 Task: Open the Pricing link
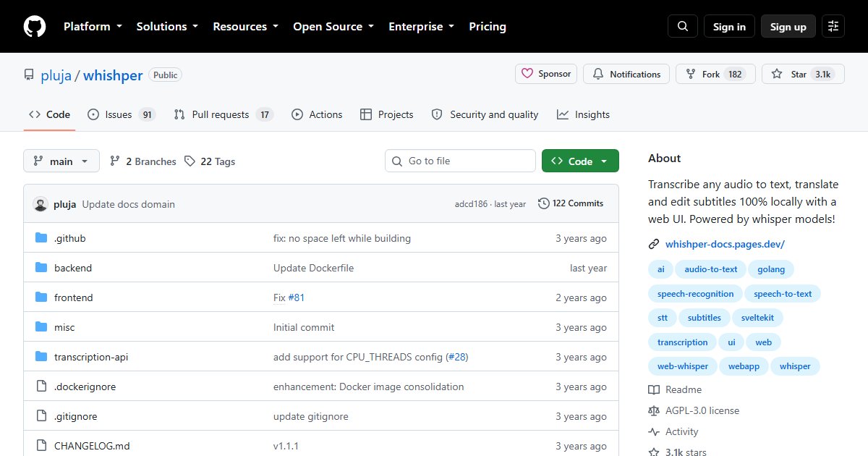(x=488, y=27)
